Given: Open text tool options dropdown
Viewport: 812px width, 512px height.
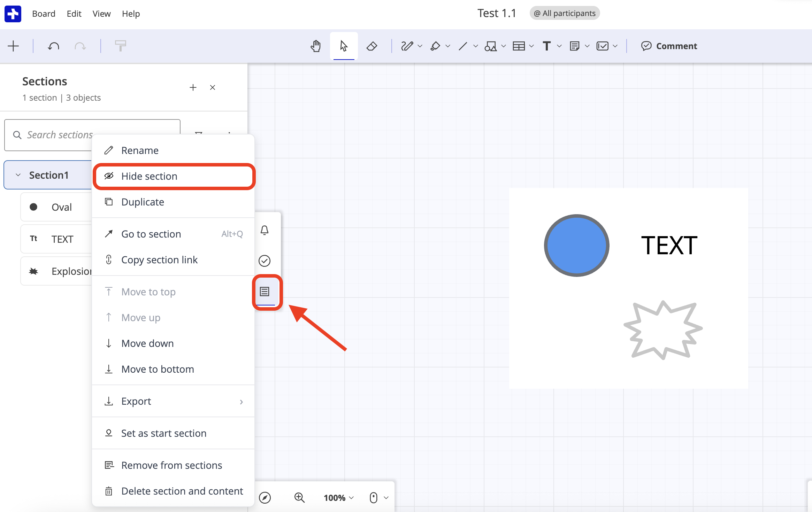Looking at the screenshot, I should [559, 46].
